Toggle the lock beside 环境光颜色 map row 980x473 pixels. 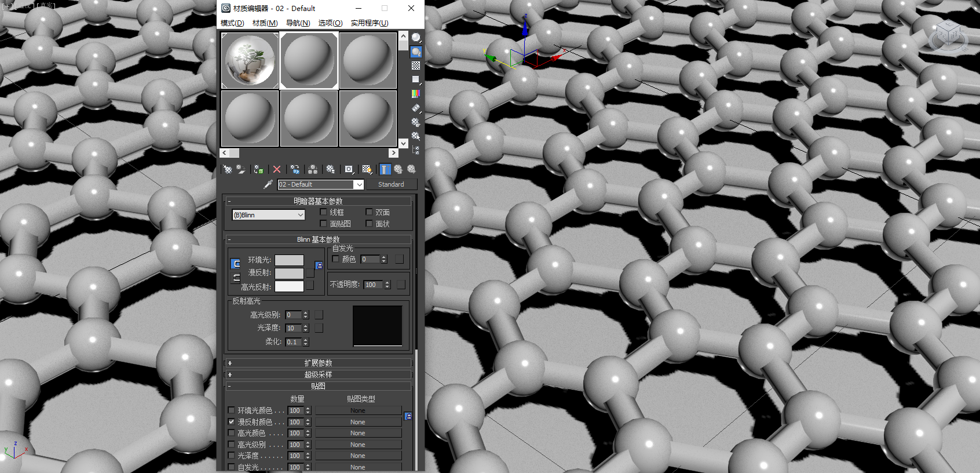point(408,416)
